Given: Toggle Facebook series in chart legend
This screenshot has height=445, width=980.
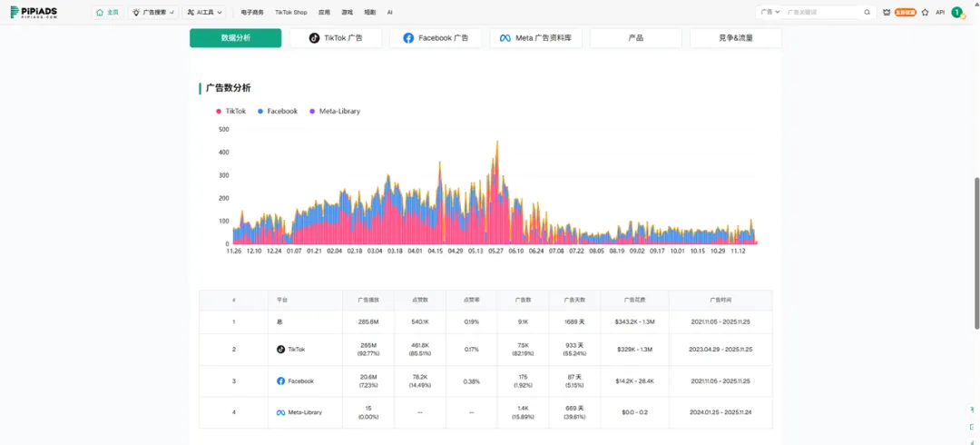Looking at the screenshot, I should click(x=277, y=111).
